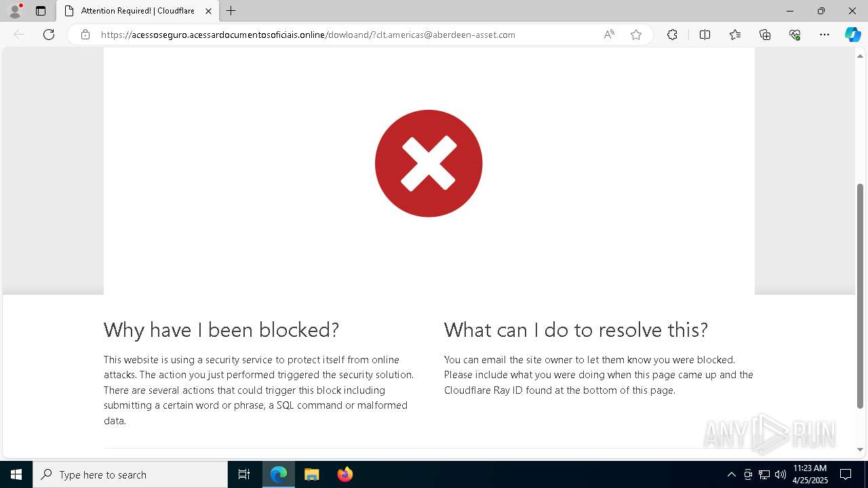Click the red blocked X image
This screenshot has height=488, width=868.
(429, 163)
